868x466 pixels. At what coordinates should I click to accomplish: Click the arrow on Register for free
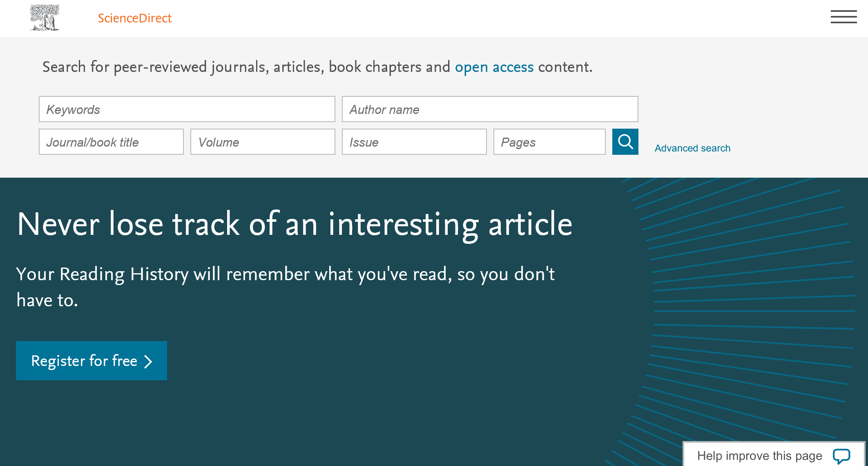pos(148,361)
